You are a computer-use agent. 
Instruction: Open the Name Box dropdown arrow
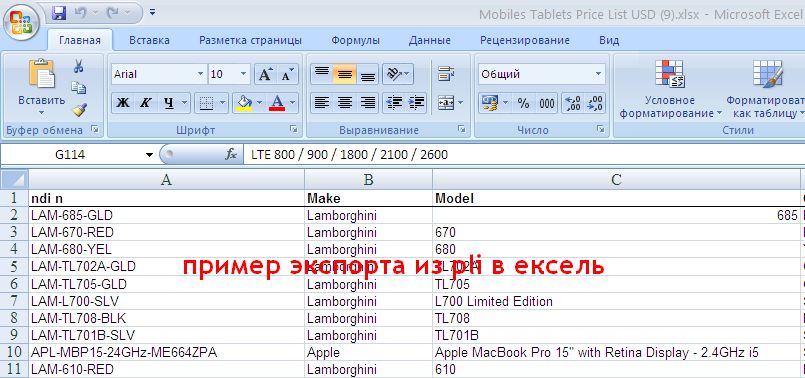pyautogui.click(x=149, y=155)
